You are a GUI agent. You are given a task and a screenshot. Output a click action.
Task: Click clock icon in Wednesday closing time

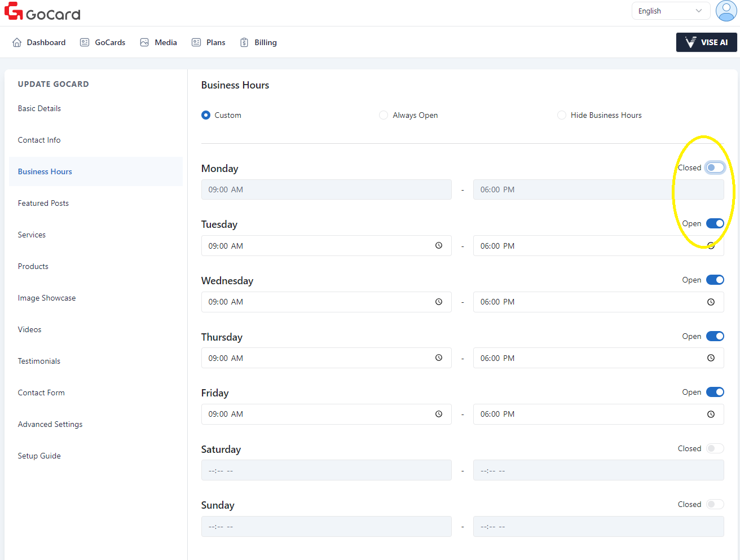711,302
